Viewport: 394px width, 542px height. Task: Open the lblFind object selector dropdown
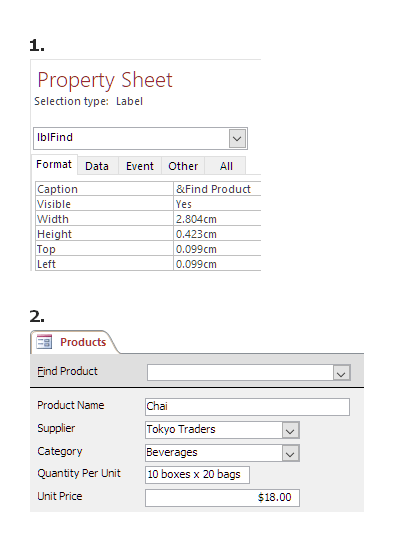pyautogui.click(x=237, y=139)
